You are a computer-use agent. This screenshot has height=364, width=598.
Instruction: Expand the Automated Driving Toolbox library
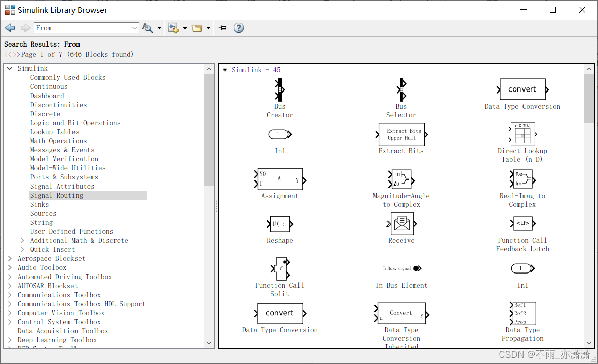click(x=10, y=277)
